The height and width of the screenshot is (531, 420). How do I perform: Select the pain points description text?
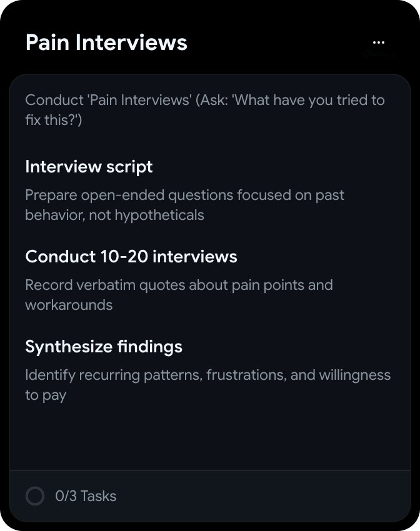[178, 294]
